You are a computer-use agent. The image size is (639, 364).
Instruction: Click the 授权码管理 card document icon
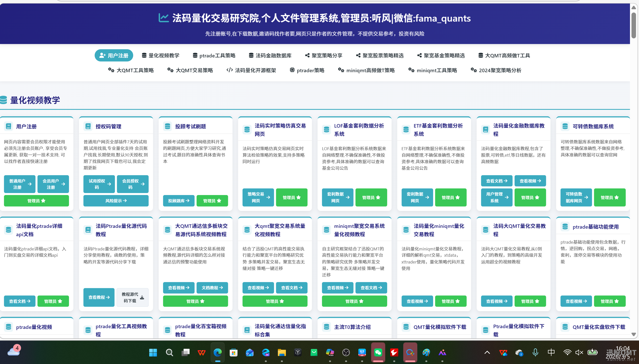click(x=88, y=126)
